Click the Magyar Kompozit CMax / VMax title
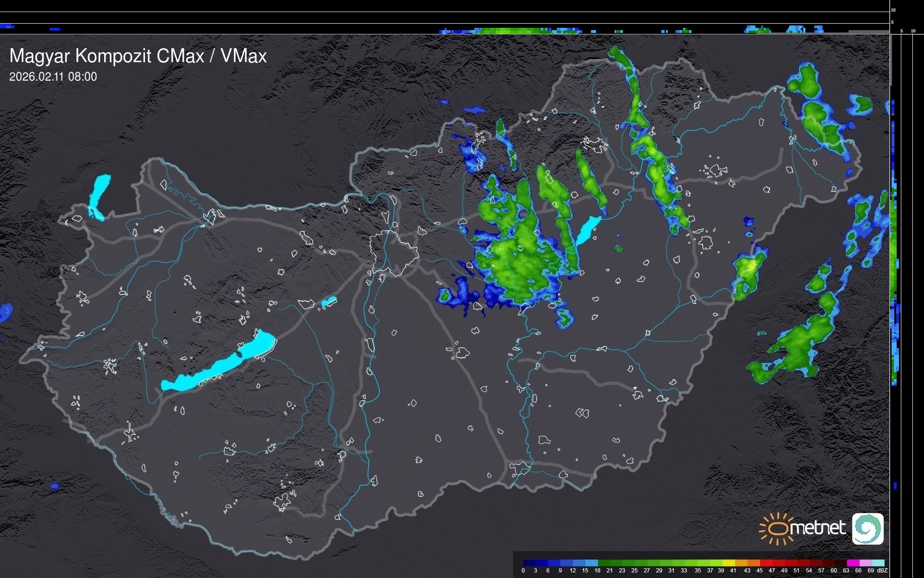Screen dimensions: 924x578 click(138, 56)
